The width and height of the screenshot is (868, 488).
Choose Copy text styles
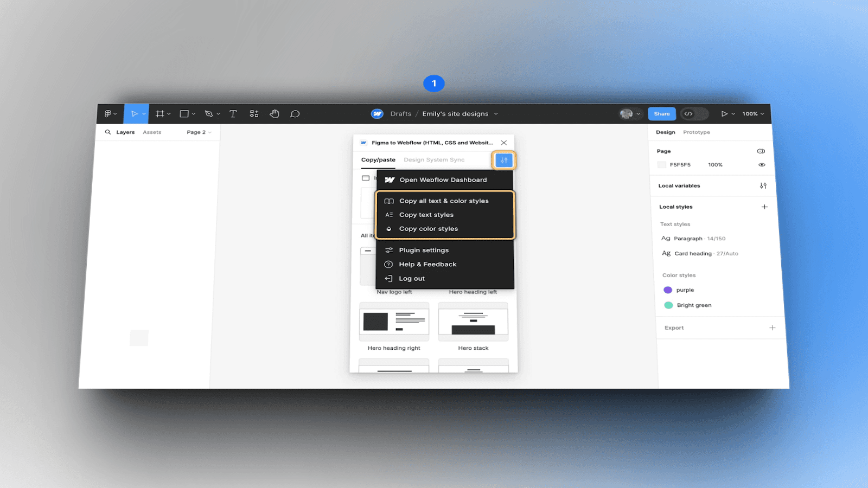445,215
